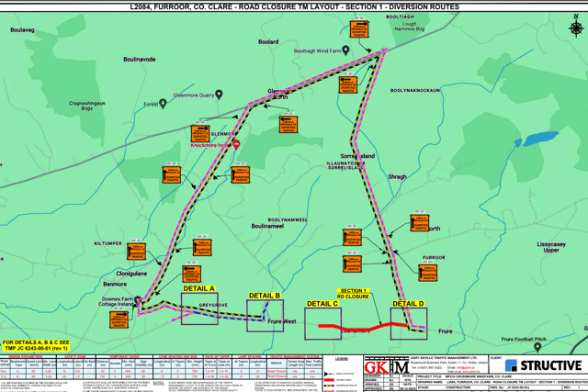The image size is (588, 392).
Task: Select the Gleenmore Quarry map pin
Action: coord(219,95)
